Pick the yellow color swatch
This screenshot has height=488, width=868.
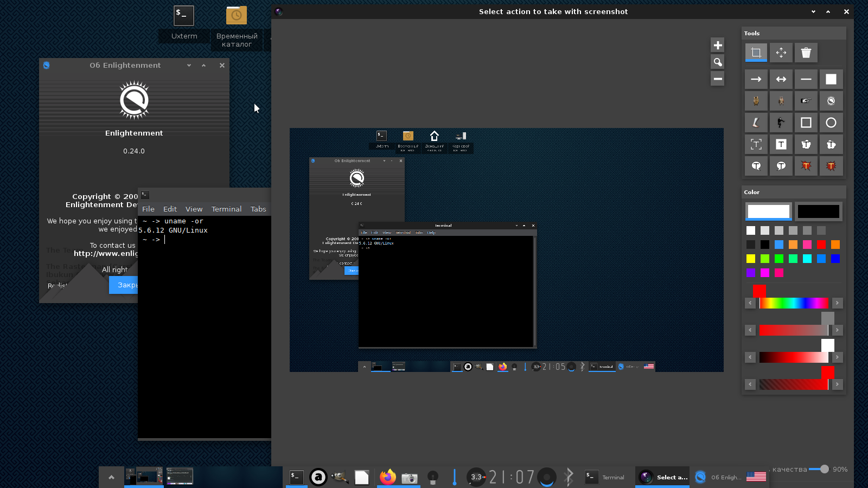click(750, 259)
